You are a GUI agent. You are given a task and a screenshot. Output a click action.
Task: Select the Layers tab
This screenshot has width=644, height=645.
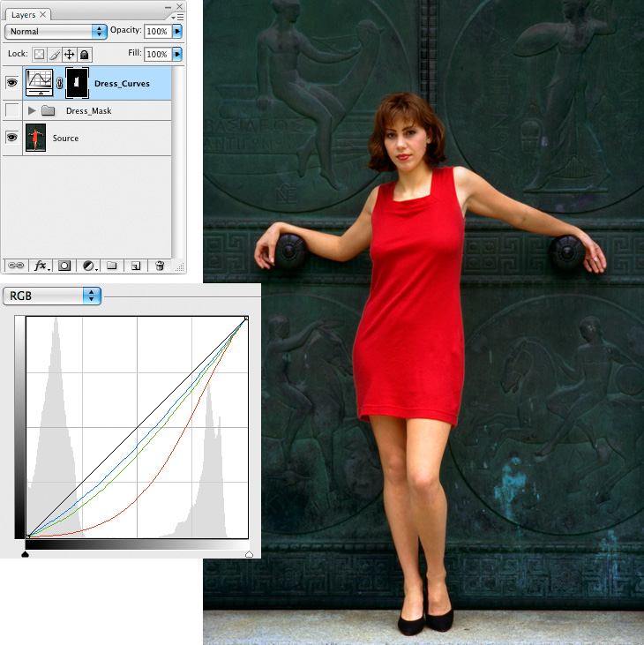pos(23,14)
